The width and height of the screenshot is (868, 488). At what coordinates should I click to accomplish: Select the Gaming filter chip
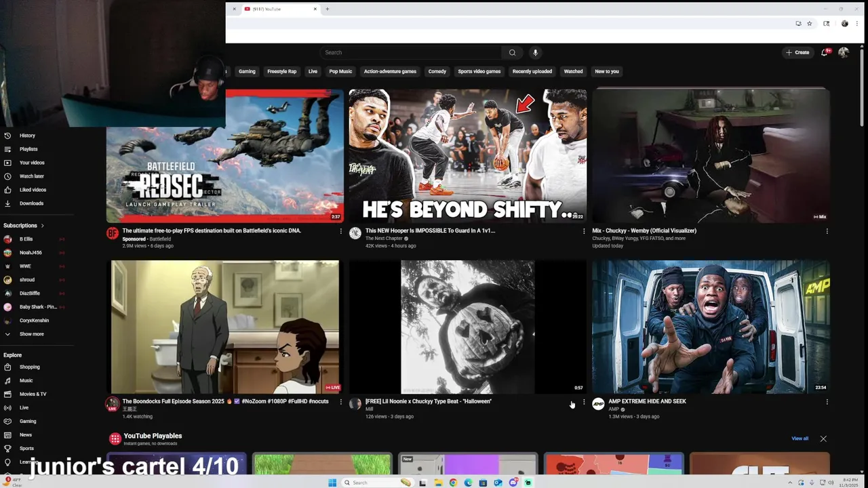pyautogui.click(x=247, y=71)
